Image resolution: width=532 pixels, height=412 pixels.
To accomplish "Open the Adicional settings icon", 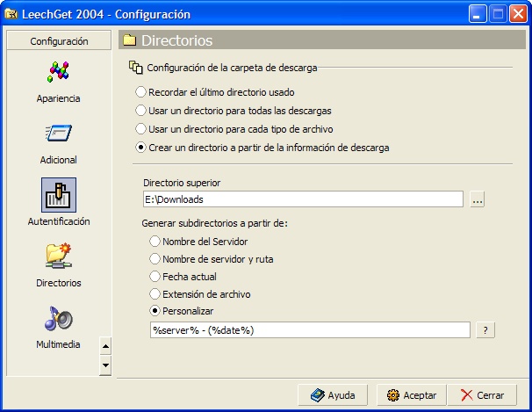I will [58, 133].
